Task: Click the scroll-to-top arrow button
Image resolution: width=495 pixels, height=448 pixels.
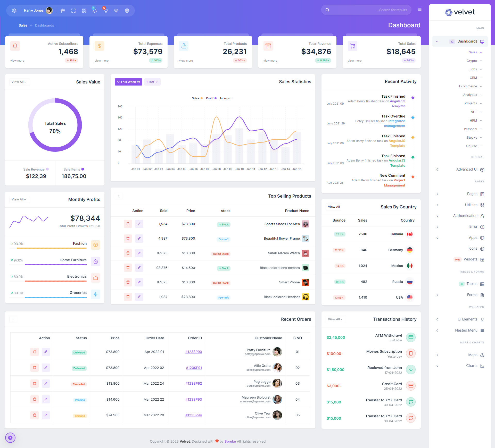Action: pos(10,437)
